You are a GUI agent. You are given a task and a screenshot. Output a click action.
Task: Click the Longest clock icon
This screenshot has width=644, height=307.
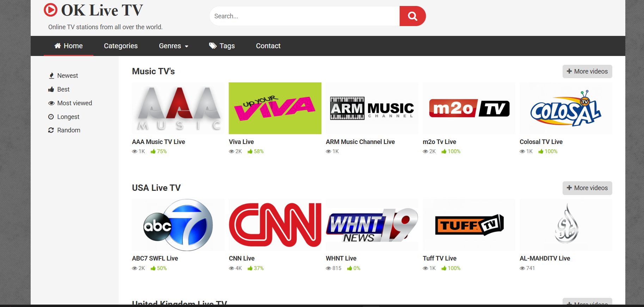coord(51,117)
